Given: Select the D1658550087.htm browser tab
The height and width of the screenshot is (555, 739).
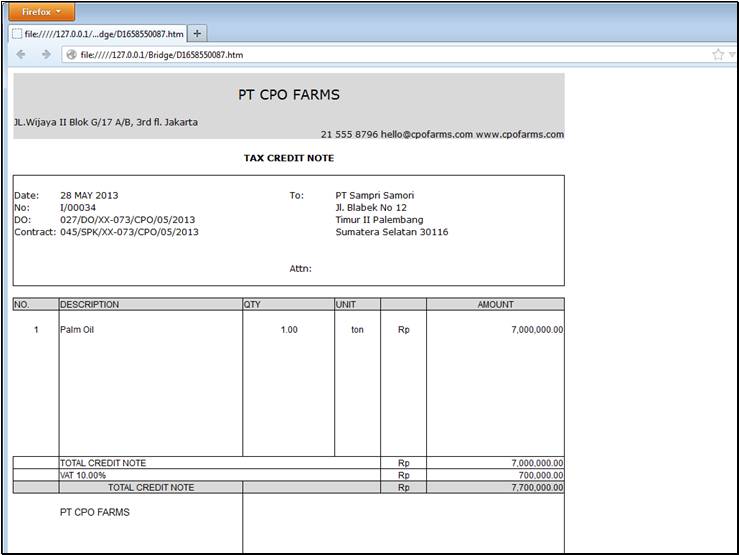Looking at the screenshot, I should tap(98, 34).
